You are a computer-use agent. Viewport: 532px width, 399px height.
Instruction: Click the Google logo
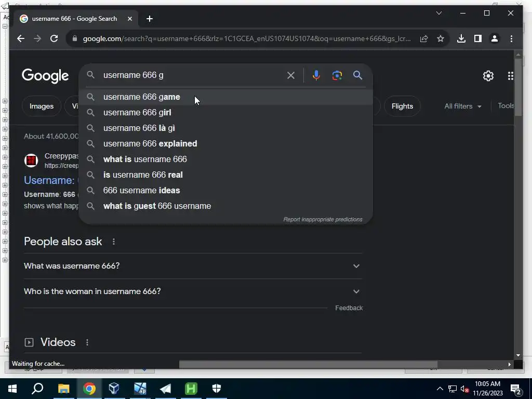(x=45, y=76)
